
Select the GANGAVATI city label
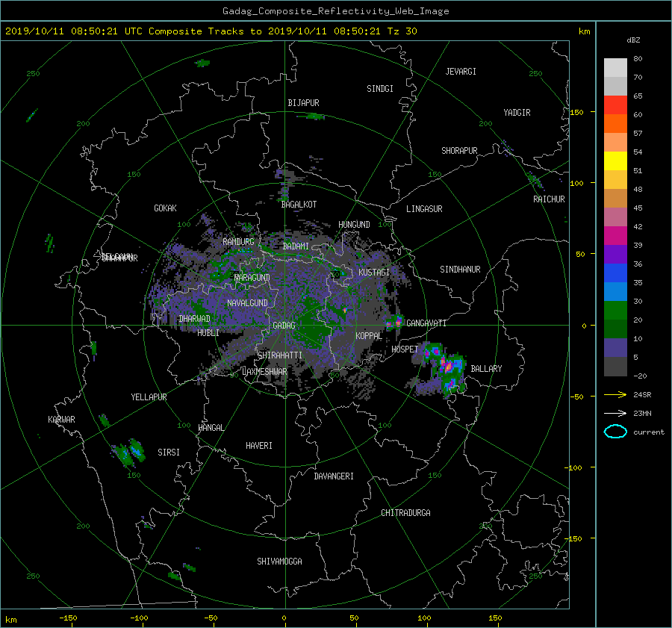point(426,323)
